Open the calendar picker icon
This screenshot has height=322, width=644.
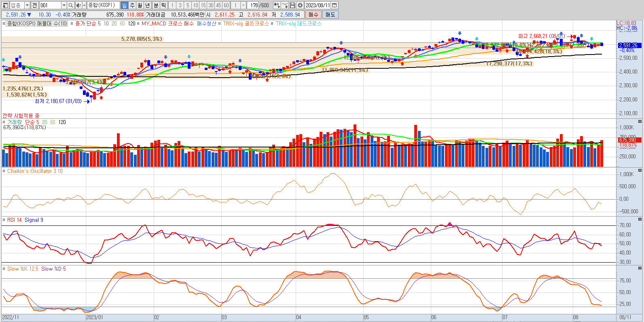point(335,5)
